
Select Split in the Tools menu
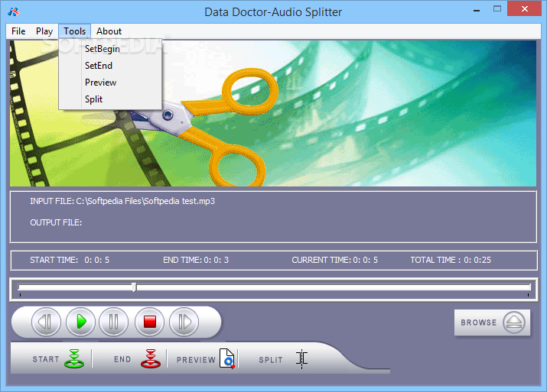pos(110,99)
